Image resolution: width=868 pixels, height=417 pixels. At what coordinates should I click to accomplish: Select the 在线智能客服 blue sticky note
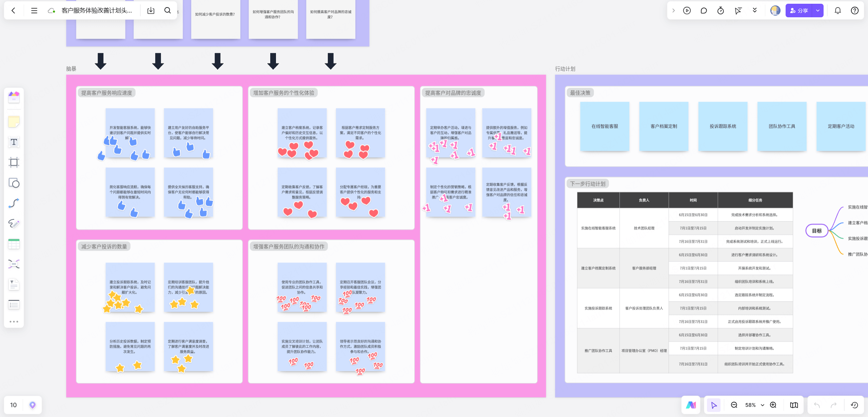point(605,126)
